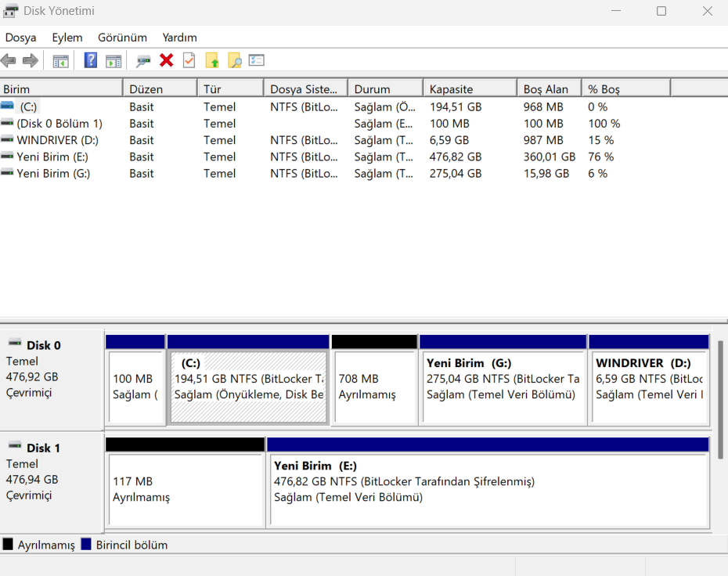Click the drive icon beside WINDRIVER (D:) row
This screenshot has width=728, height=576.
[7, 140]
